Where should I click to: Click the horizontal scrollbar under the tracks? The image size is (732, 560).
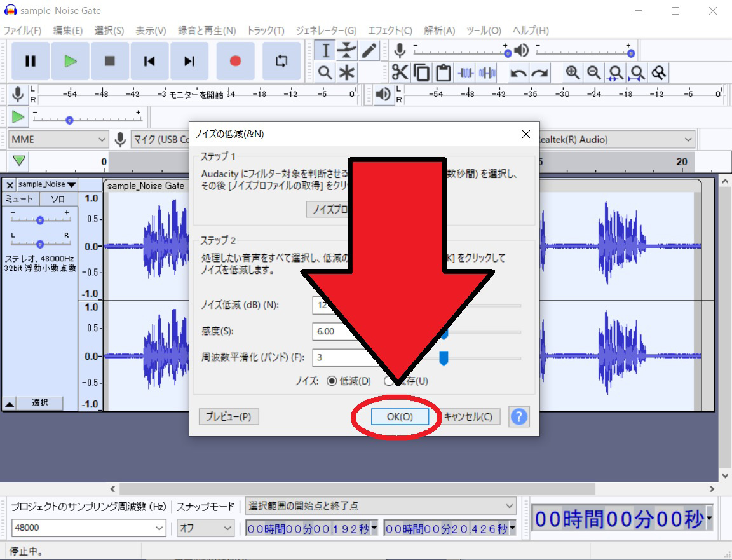pos(357,489)
